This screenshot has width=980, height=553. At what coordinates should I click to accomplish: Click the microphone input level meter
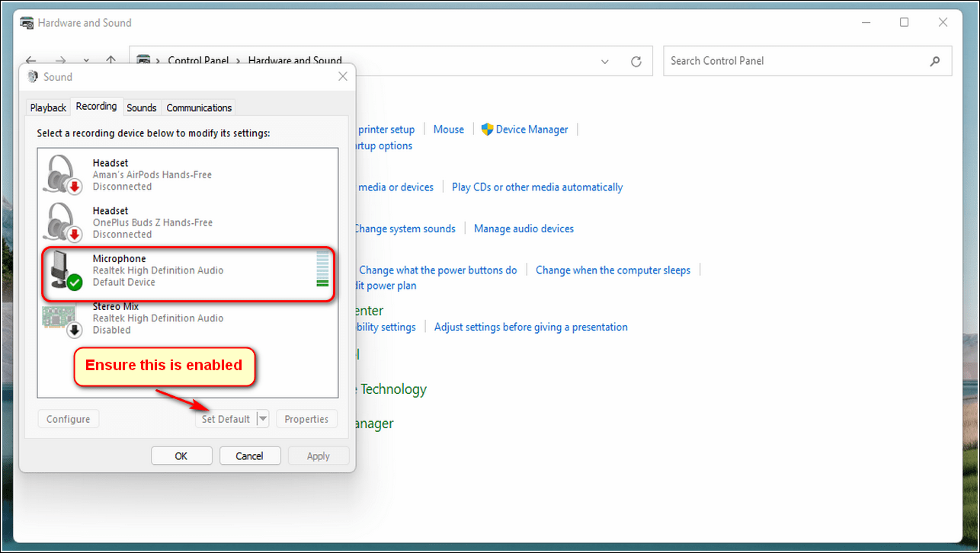tap(322, 270)
